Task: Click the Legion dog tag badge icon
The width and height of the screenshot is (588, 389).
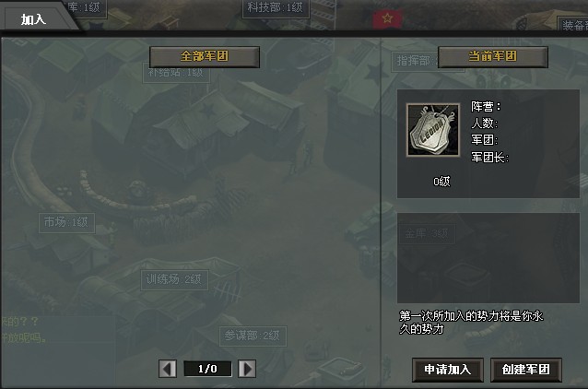Action: click(x=433, y=130)
